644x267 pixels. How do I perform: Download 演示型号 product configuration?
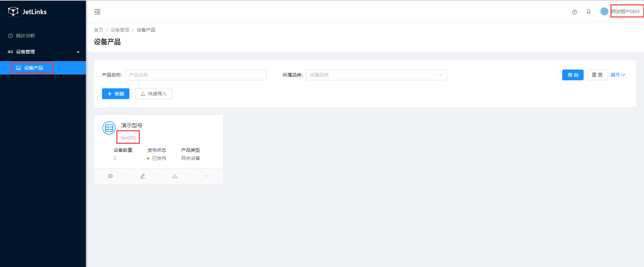pos(175,176)
